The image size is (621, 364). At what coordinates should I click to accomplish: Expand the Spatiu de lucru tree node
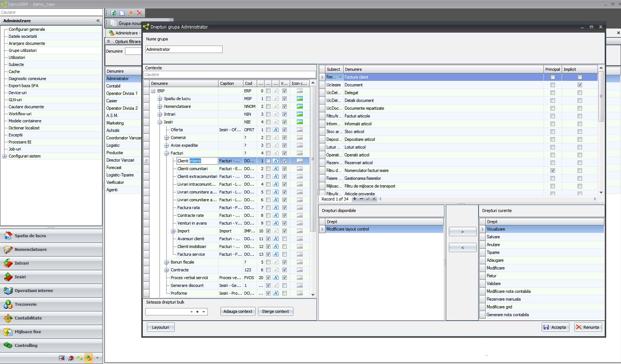160,99
